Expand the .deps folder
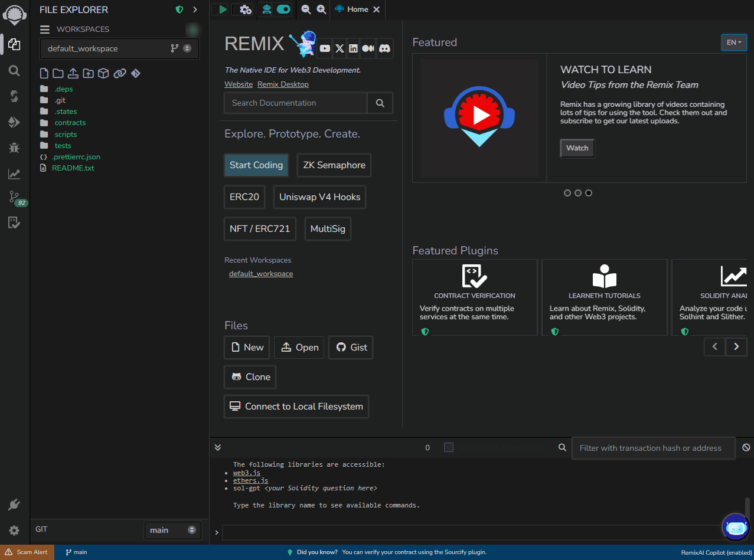754x560 pixels. [64, 89]
